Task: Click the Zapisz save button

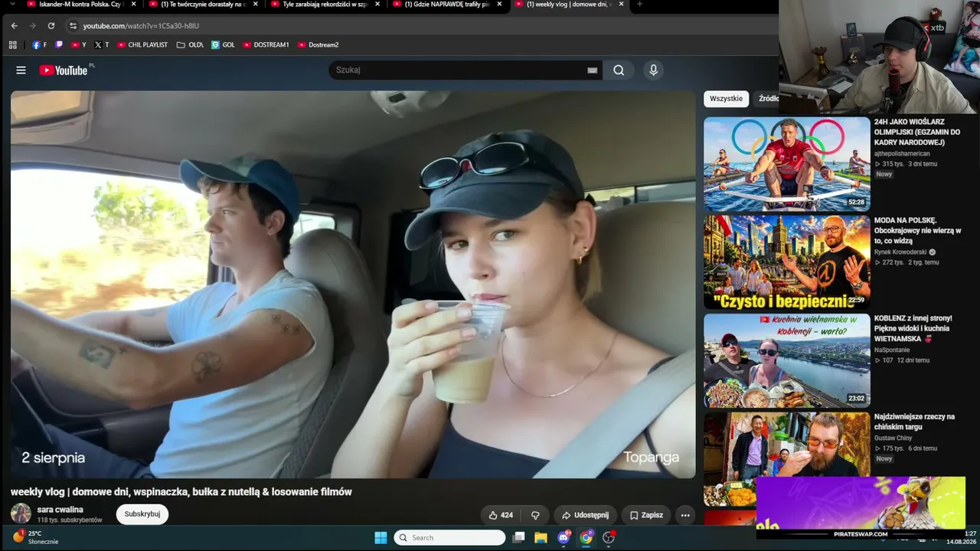Action: pos(646,515)
